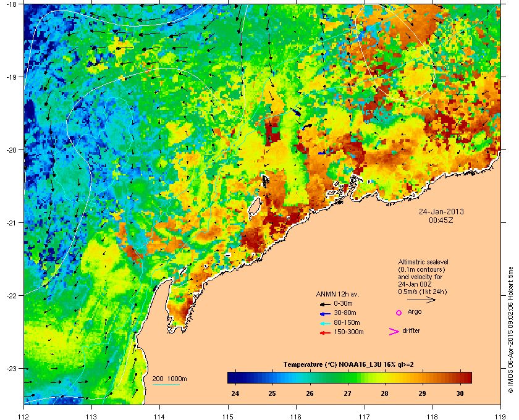Click the IMOS copyright timestamp text
This screenshot has width=519, height=420.
coord(510,330)
